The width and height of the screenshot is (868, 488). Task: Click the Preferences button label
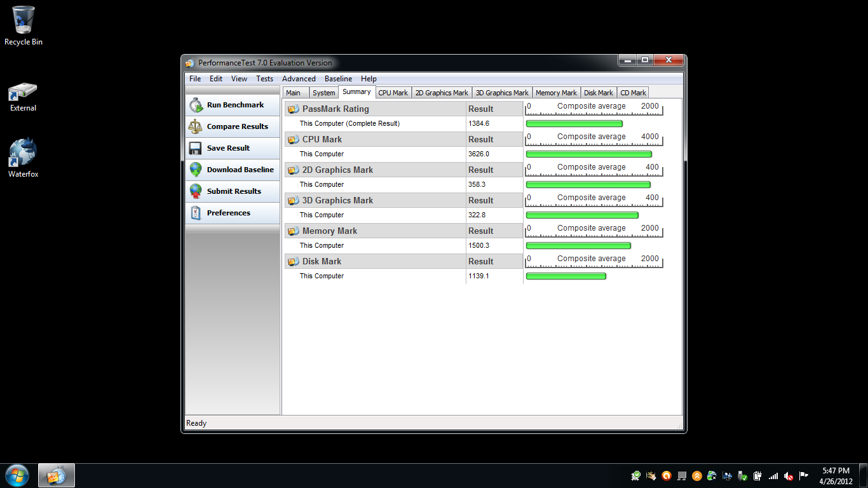[229, 213]
